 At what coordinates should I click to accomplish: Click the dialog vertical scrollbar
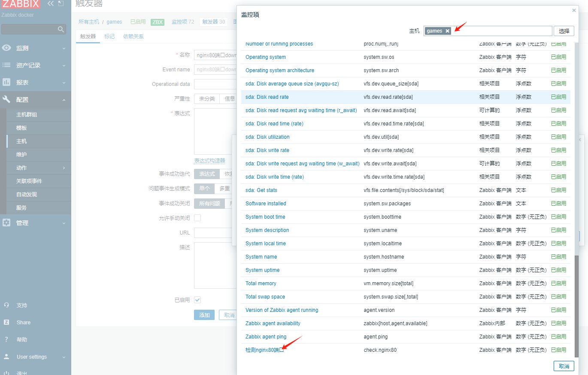pos(576,306)
